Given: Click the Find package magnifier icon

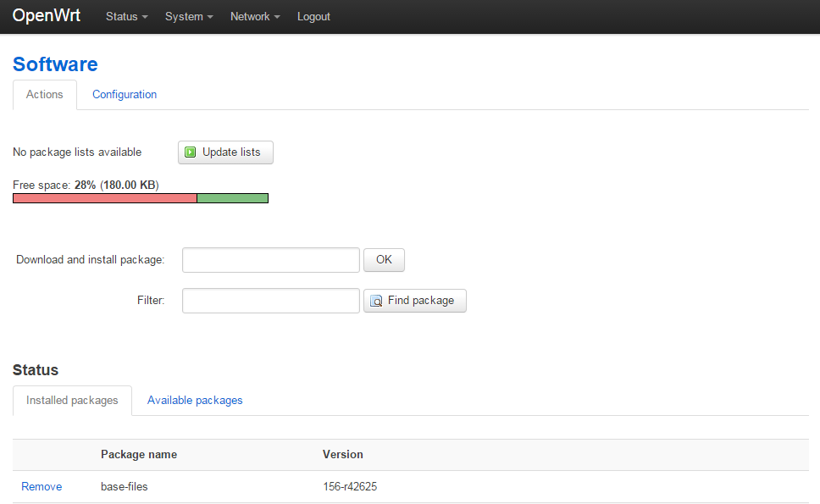Looking at the screenshot, I should (x=376, y=301).
